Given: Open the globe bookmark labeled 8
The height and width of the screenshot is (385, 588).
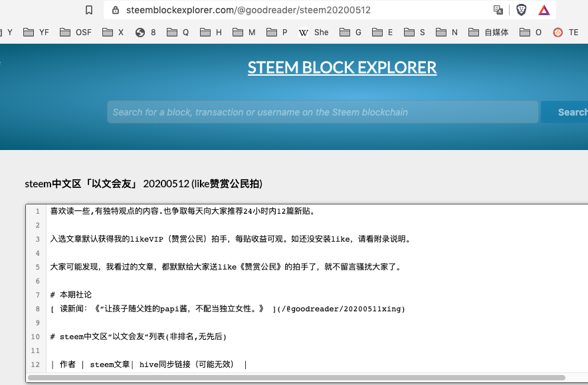Looking at the screenshot, I should pyautogui.click(x=146, y=33).
